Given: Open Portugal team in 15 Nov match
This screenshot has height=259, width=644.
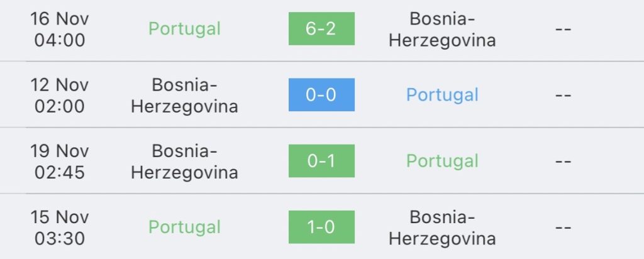Looking at the screenshot, I should [x=184, y=227].
